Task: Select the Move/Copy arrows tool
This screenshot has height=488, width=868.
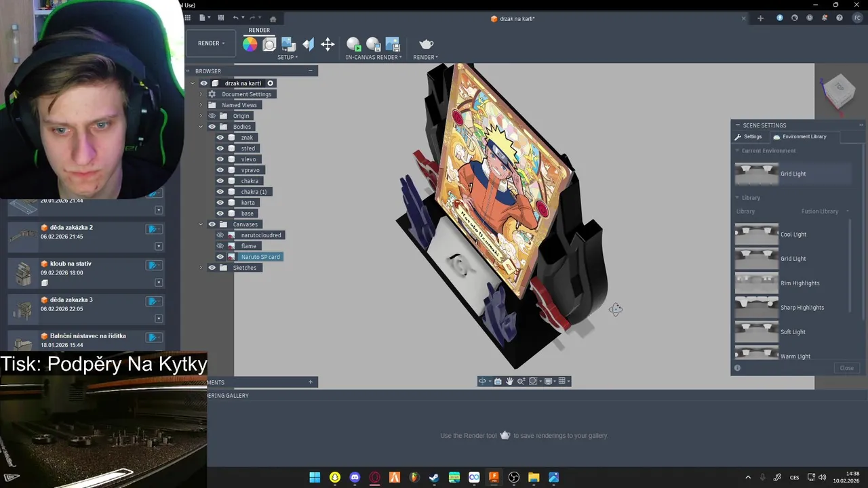Action: point(328,45)
